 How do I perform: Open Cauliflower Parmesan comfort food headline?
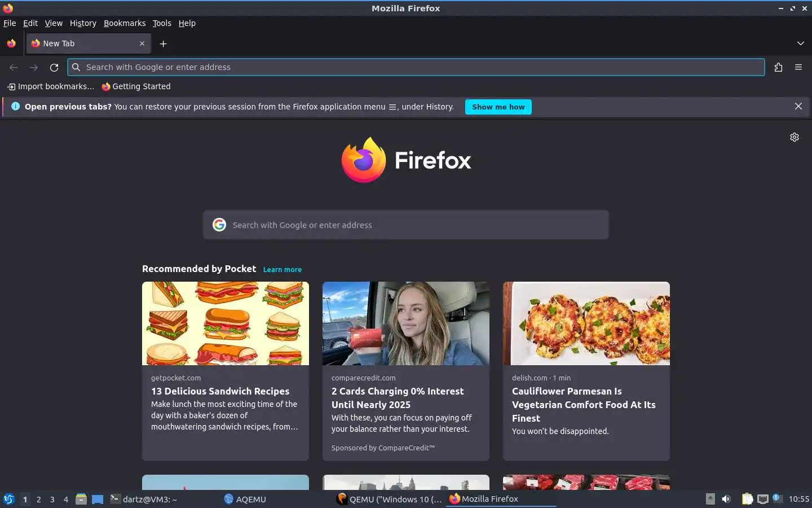coord(584,405)
